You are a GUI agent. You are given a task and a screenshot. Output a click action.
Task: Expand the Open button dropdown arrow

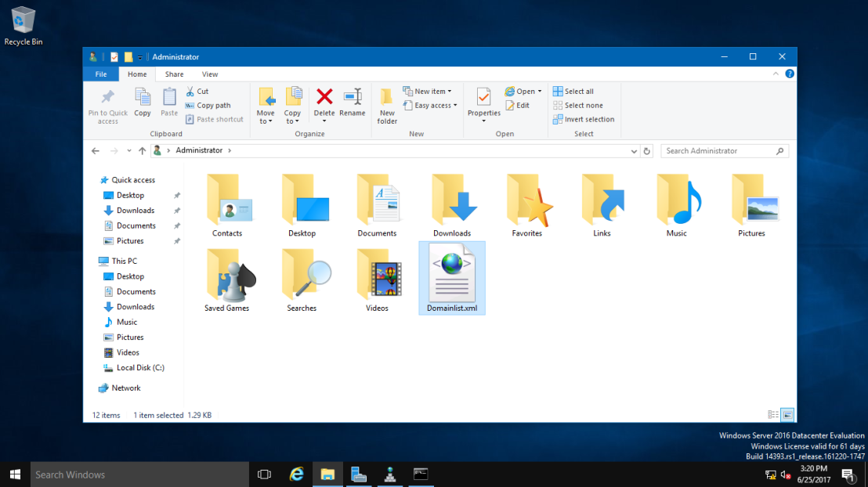[x=540, y=92]
